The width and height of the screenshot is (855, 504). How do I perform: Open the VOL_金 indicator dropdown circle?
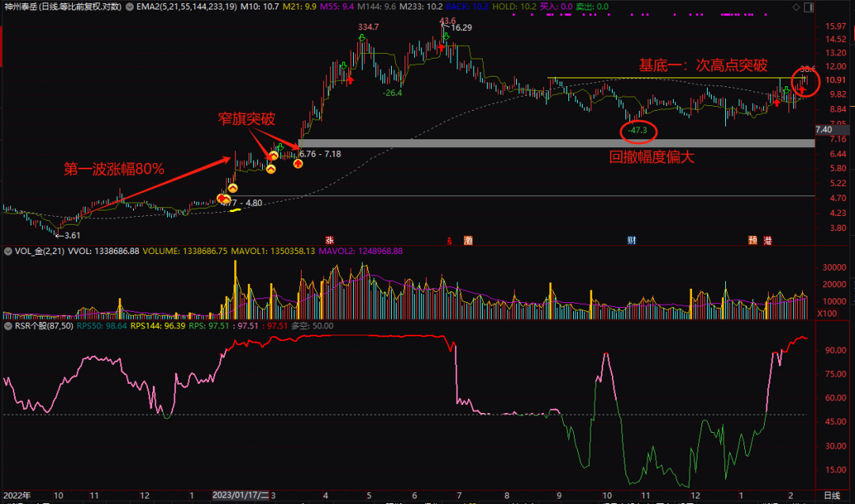(x=8, y=251)
